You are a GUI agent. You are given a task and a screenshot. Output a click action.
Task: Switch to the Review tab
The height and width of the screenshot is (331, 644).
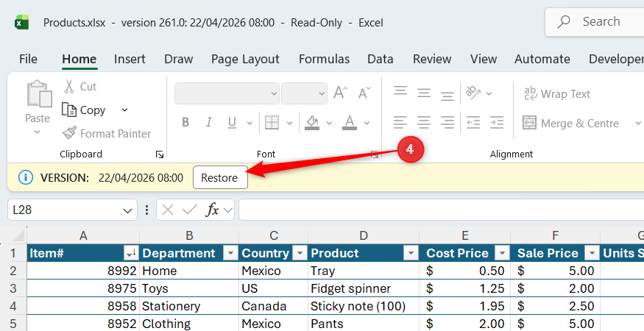[432, 59]
